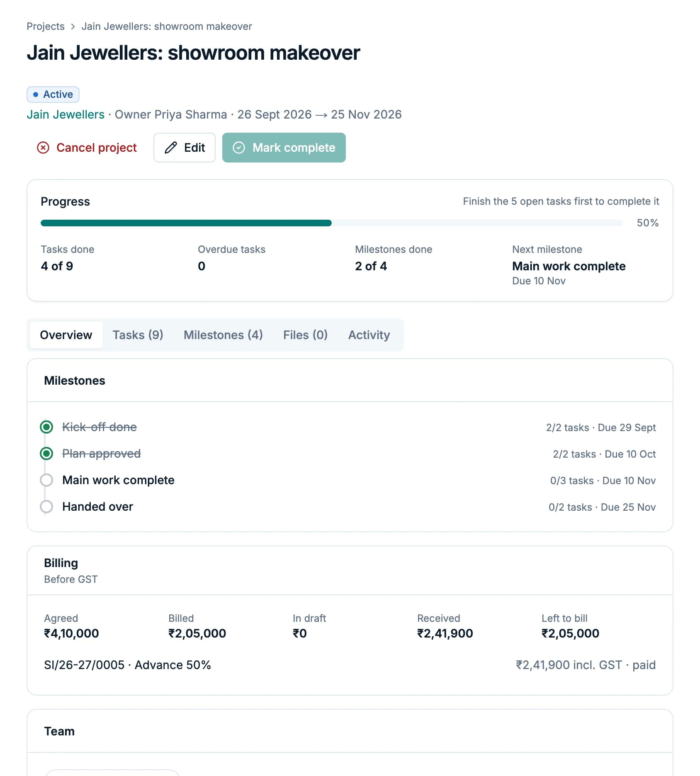Open the Activity tab

[x=369, y=335]
